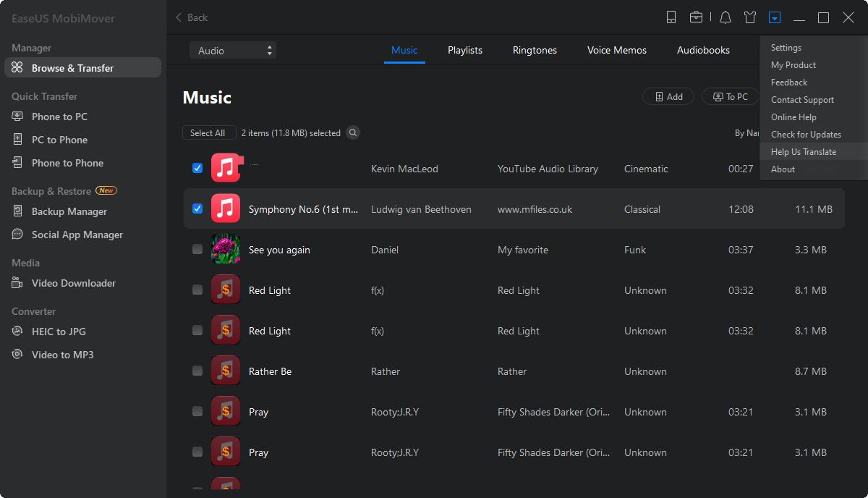Click the "03:37" duration cell
Image resolution: width=868 pixels, height=498 pixels.
741,250
